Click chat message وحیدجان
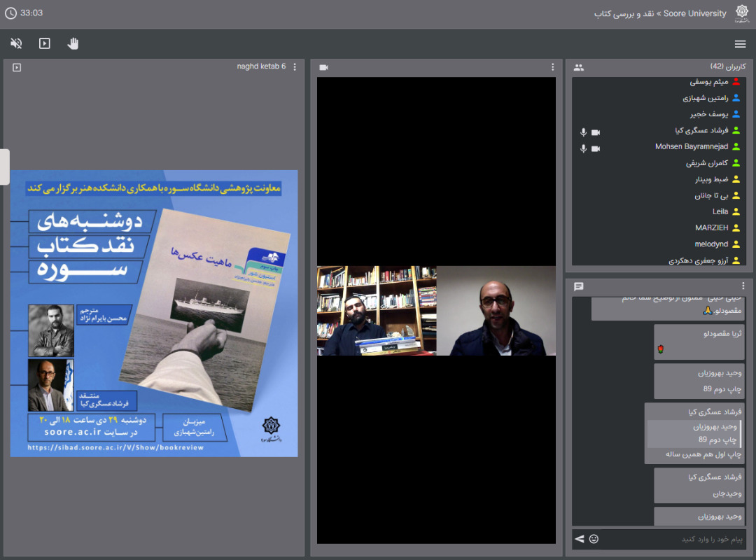 (x=699, y=485)
